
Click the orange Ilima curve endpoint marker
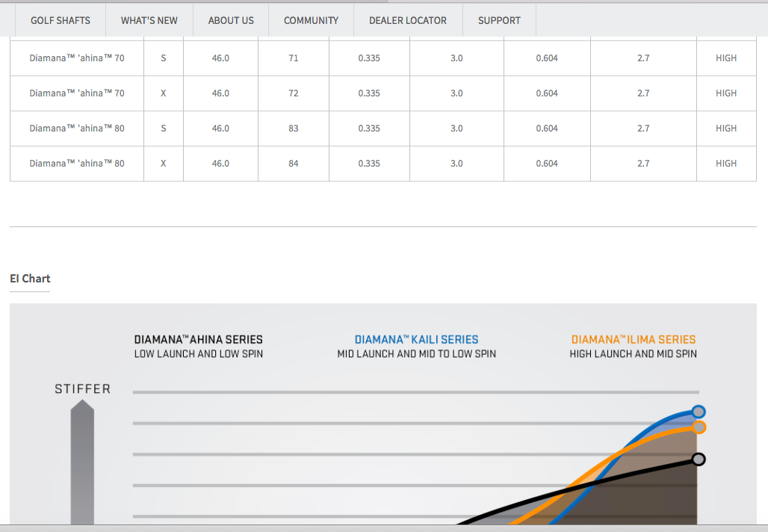pyautogui.click(x=699, y=427)
